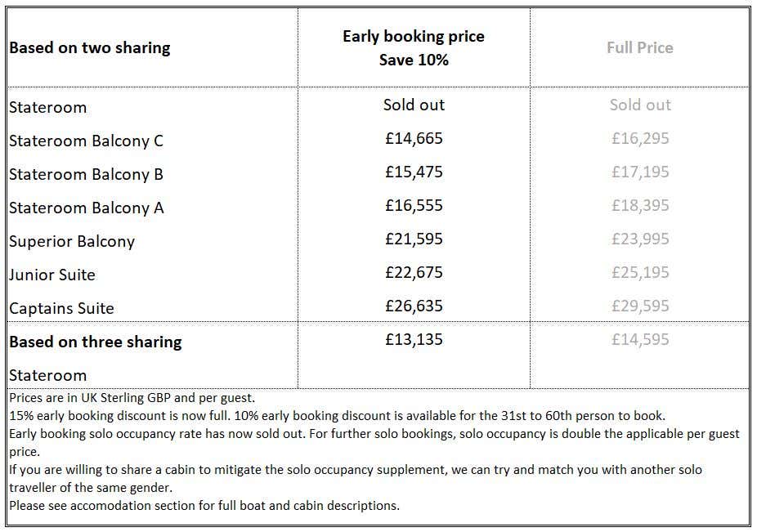Click the Superior Balcony row label
The height and width of the screenshot is (532, 757).
point(72,241)
